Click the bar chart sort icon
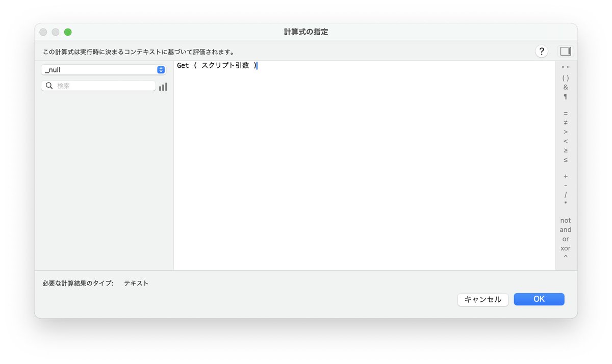Viewport: 612px width, 364px height. click(x=163, y=87)
